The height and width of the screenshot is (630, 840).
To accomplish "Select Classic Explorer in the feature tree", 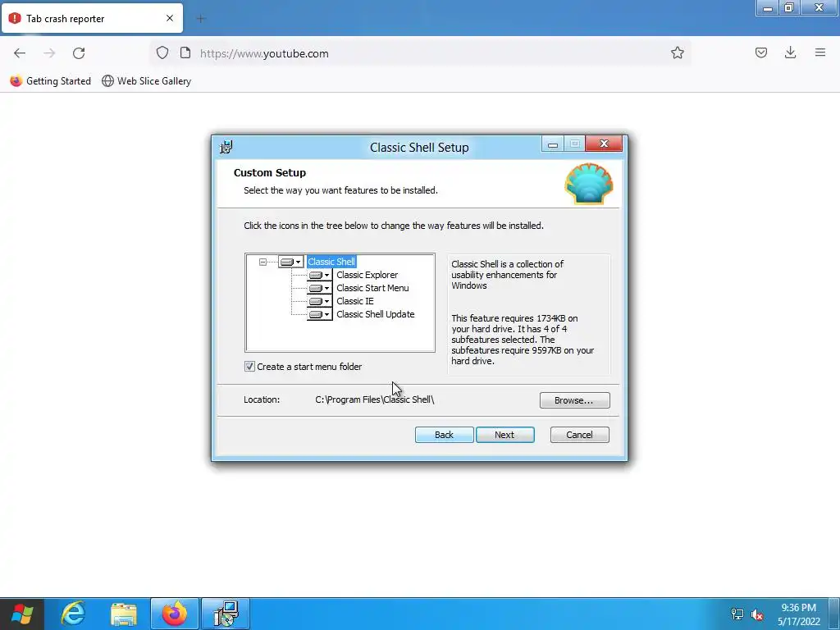I will coord(367,275).
